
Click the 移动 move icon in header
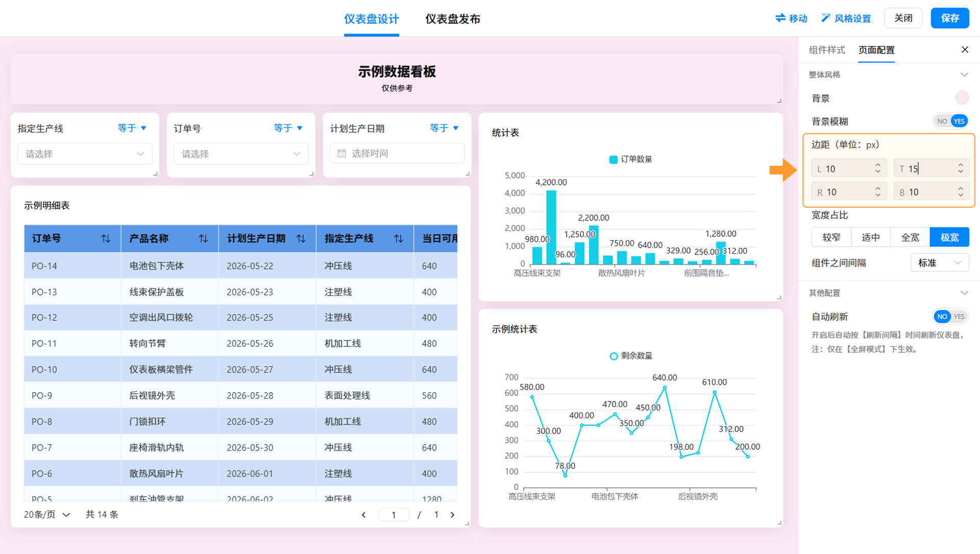pyautogui.click(x=780, y=18)
